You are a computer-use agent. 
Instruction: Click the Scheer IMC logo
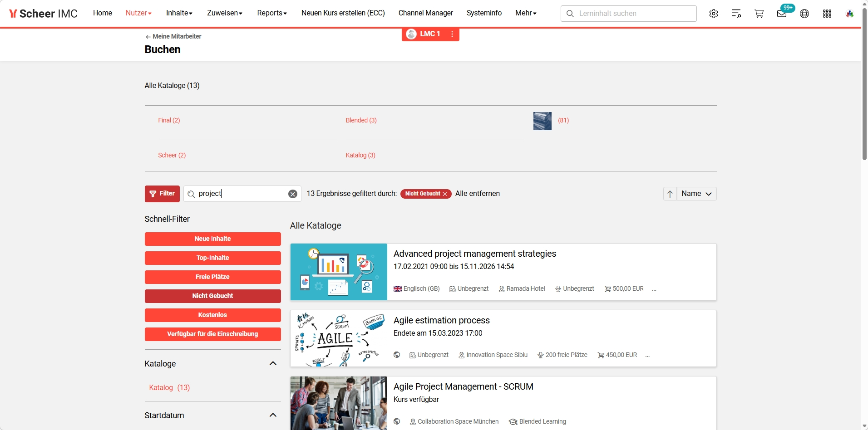[x=43, y=14]
